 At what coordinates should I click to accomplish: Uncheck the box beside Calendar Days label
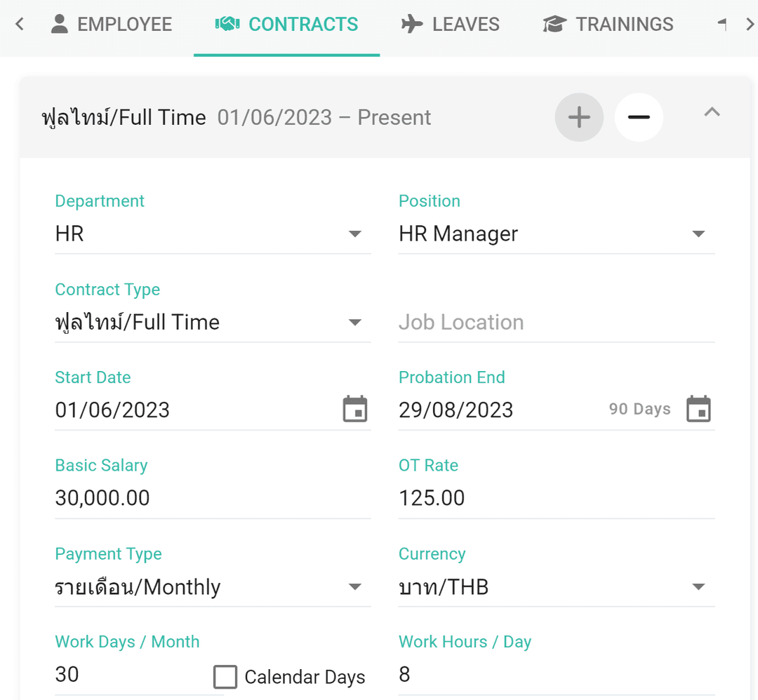coord(225,676)
